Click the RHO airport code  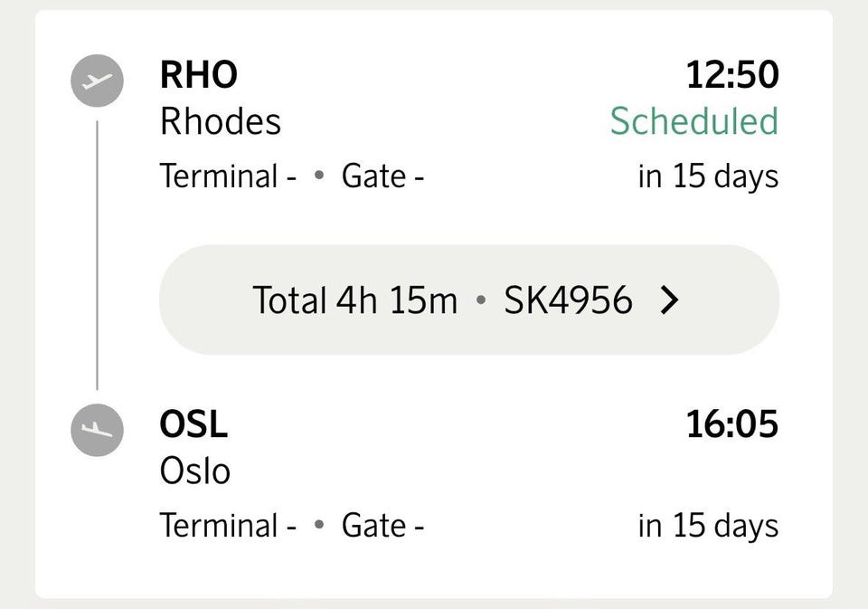pyautogui.click(x=199, y=75)
